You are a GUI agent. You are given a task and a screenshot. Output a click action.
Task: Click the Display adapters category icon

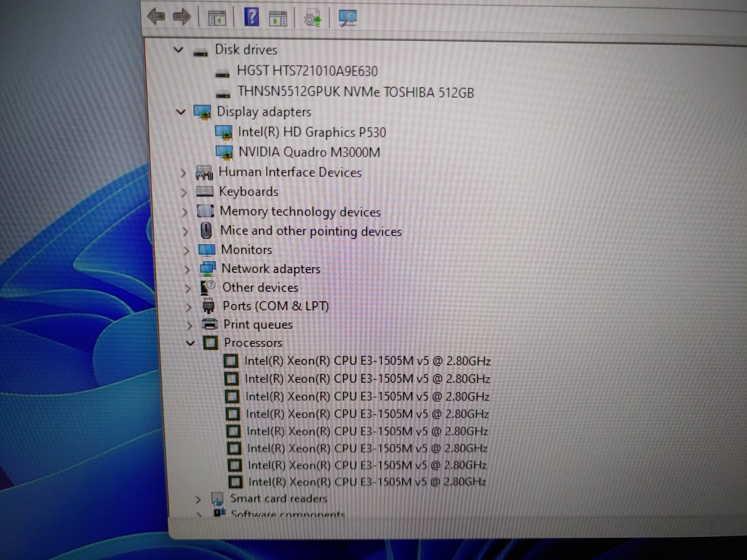(202, 112)
